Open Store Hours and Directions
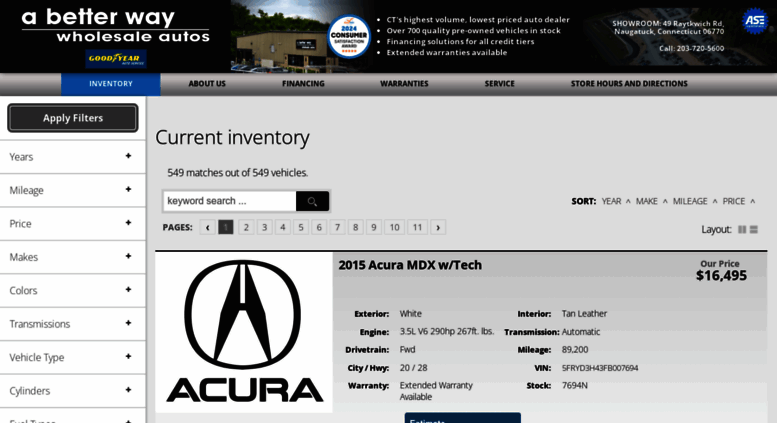 tap(629, 84)
